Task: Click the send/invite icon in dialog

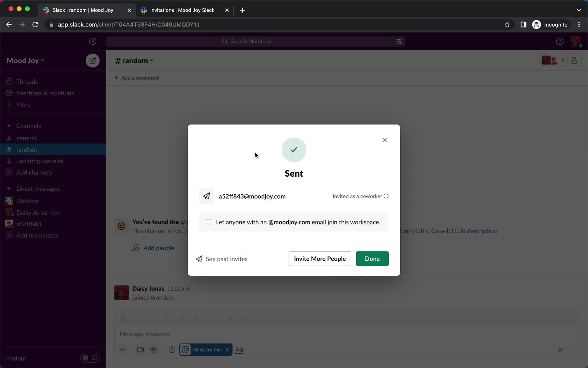Action: click(x=207, y=196)
